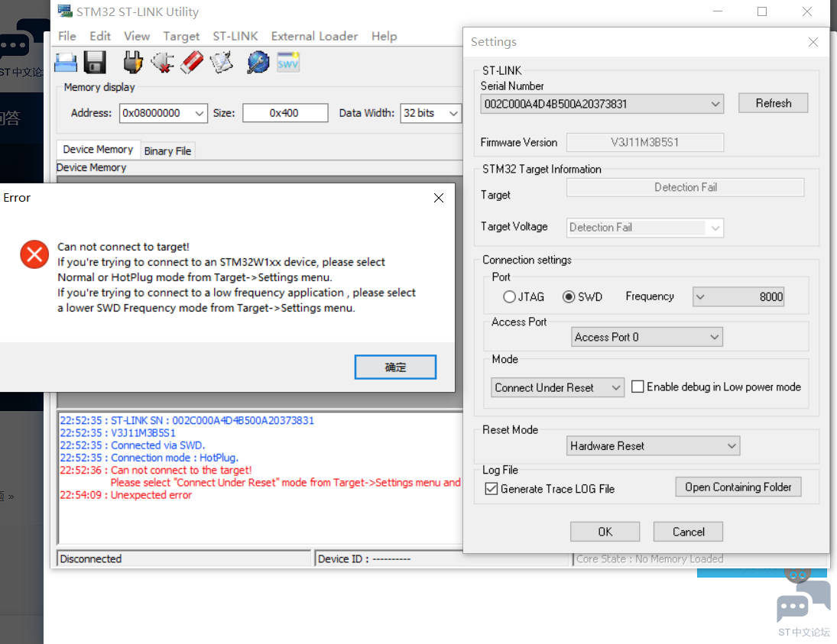Click the Target Detection Fail field

[x=686, y=187]
